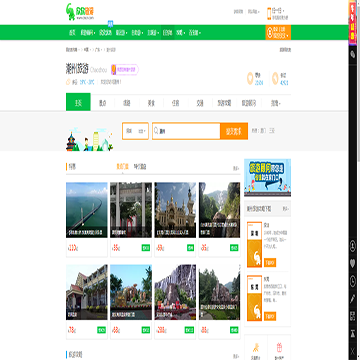Click the more link in tickets section header

236,168
